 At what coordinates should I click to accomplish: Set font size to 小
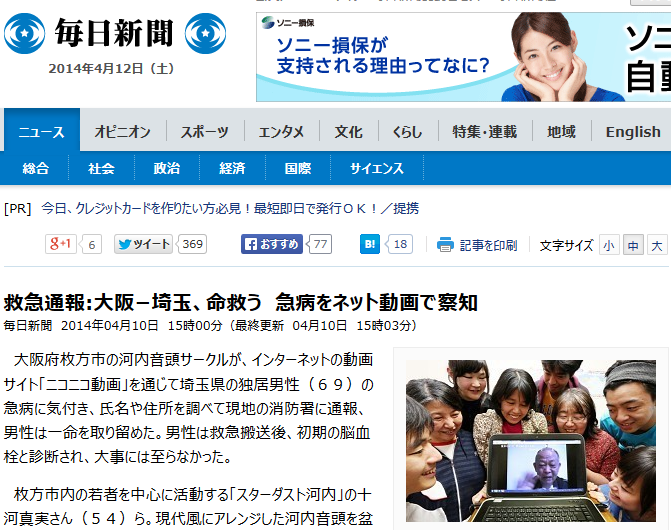pos(609,245)
